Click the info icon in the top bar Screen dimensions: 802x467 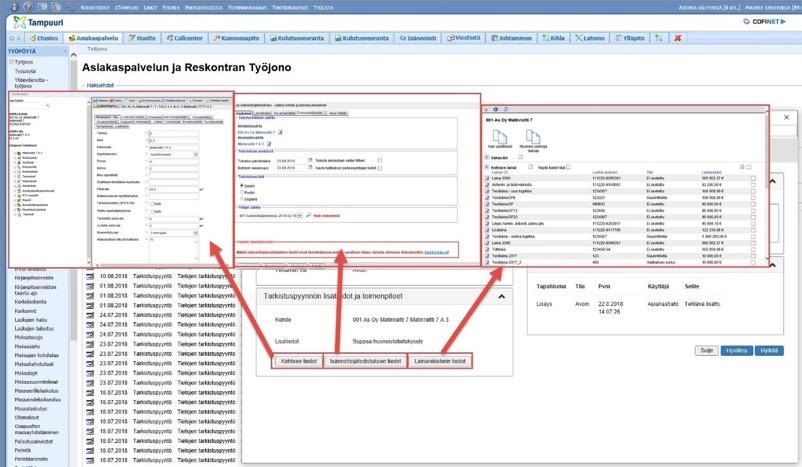click(x=14, y=7)
